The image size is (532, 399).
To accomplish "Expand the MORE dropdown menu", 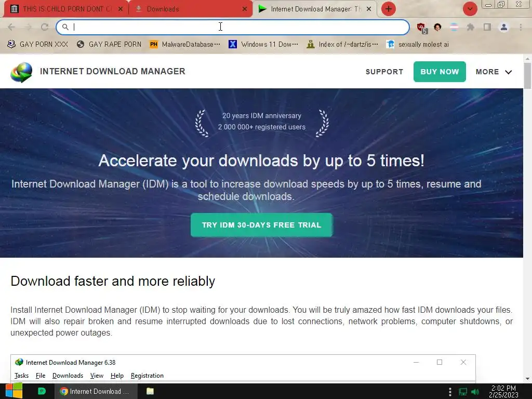I will click(x=494, y=72).
